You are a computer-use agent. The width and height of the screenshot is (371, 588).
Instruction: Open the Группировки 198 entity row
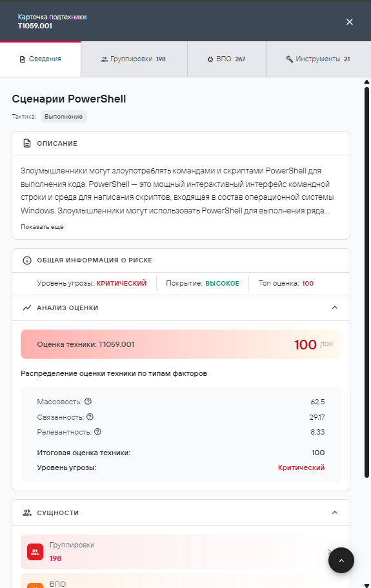[181, 552]
